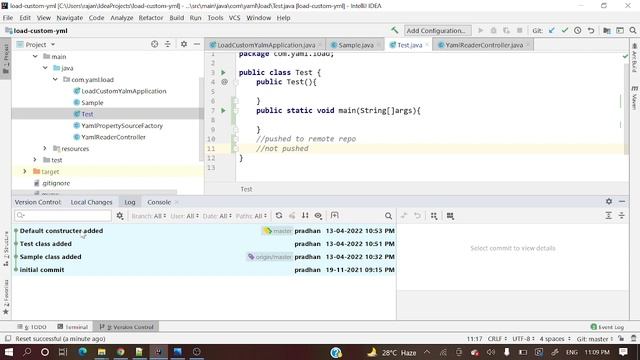Open Project Structure toolbar icon
640x360 pixels.
pos(607,30)
